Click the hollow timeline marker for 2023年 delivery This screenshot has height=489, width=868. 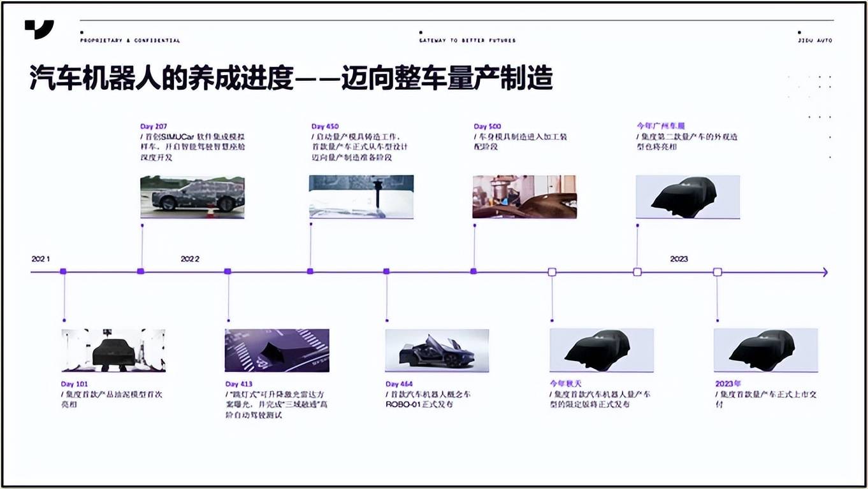click(718, 272)
